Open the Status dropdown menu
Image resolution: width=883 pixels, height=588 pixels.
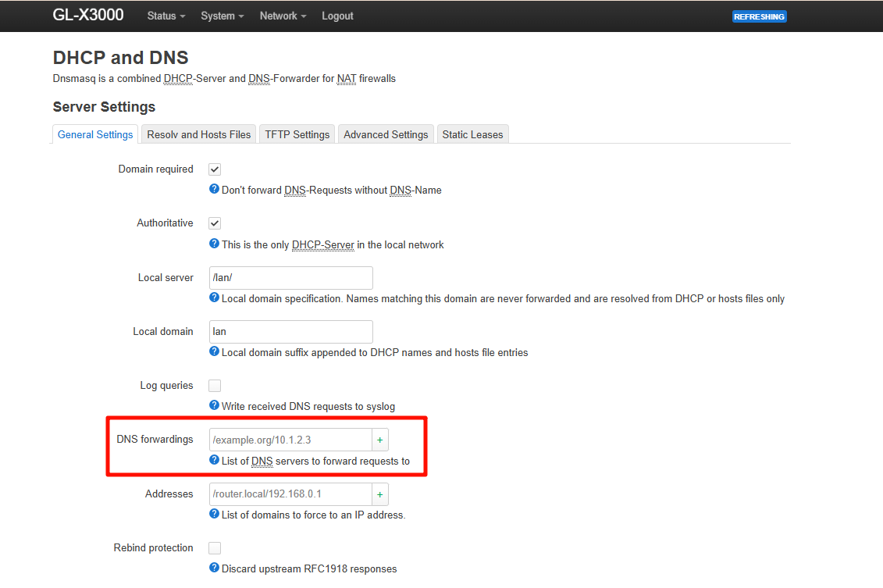165,16
